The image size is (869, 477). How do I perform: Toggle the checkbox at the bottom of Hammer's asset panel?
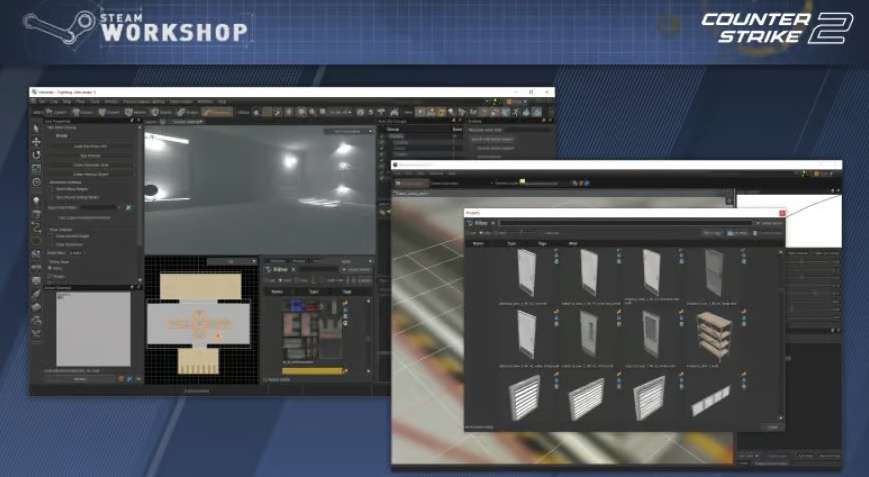265,379
